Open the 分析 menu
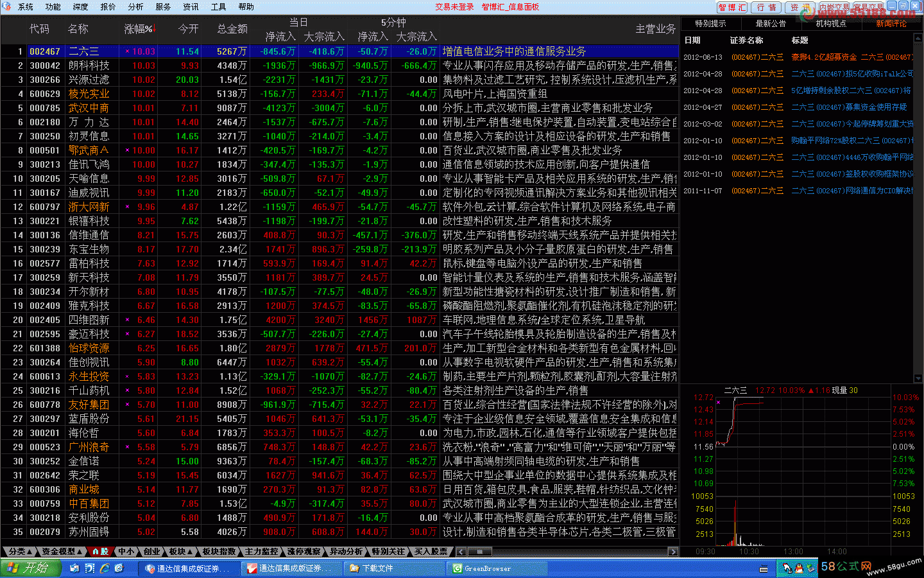Screen dimensions: 924x578 [x=136, y=7]
